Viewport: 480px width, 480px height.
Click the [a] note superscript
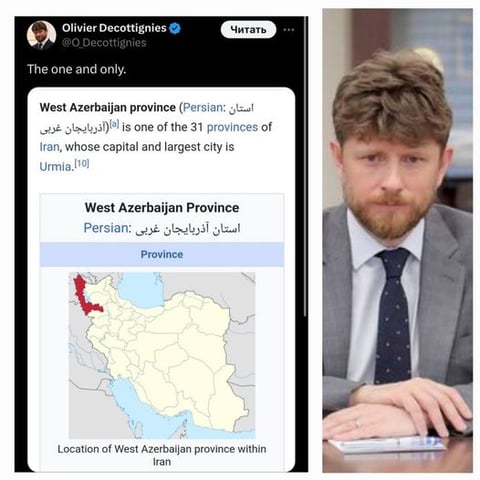click(x=114, y=125)
